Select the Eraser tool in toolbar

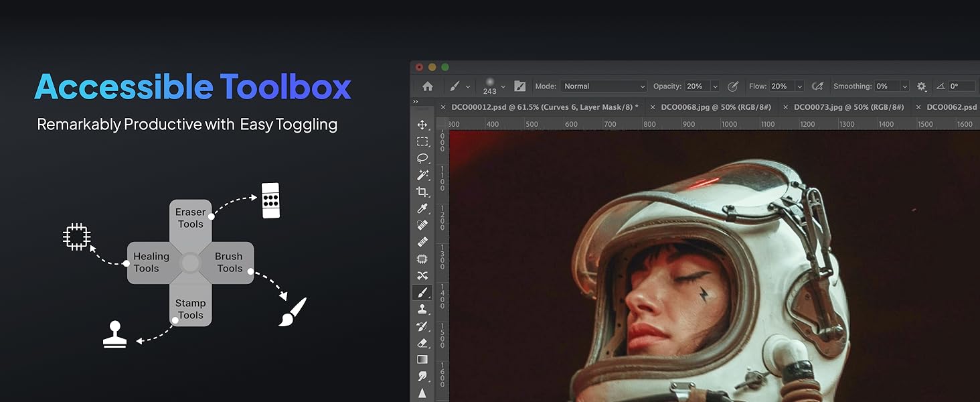point(422,342)
